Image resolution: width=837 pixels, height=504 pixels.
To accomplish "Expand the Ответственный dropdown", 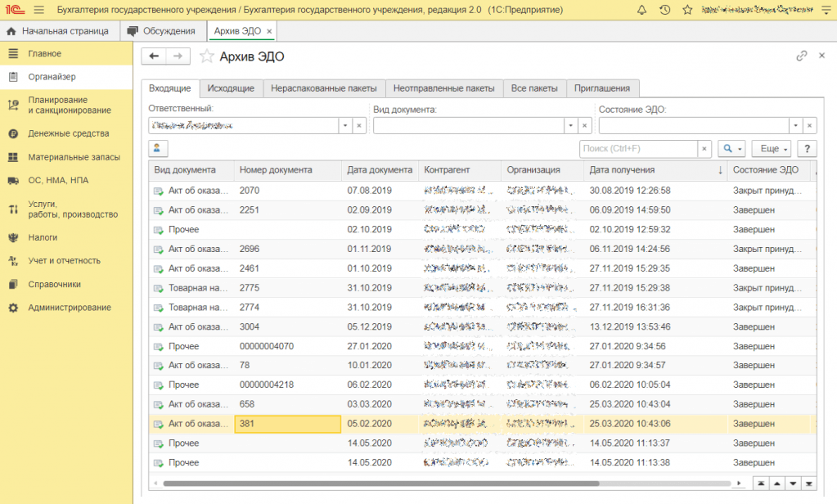I will (x=345, y=126).
